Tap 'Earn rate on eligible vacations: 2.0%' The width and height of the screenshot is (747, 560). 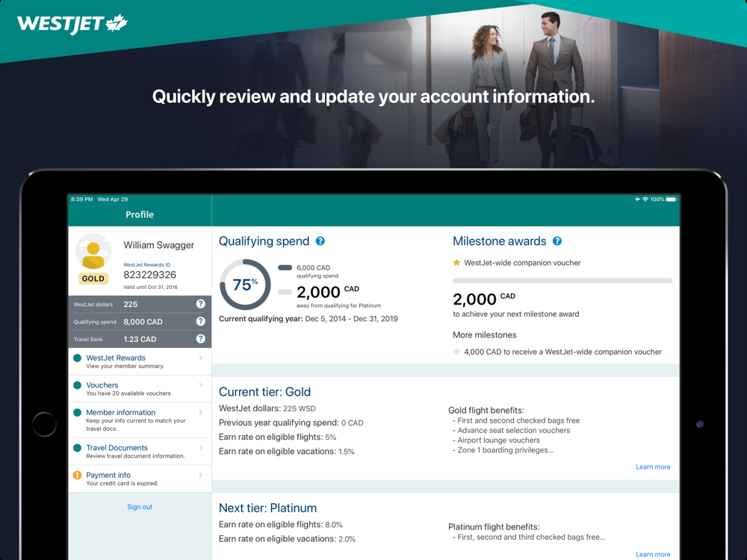click(288, 539)
